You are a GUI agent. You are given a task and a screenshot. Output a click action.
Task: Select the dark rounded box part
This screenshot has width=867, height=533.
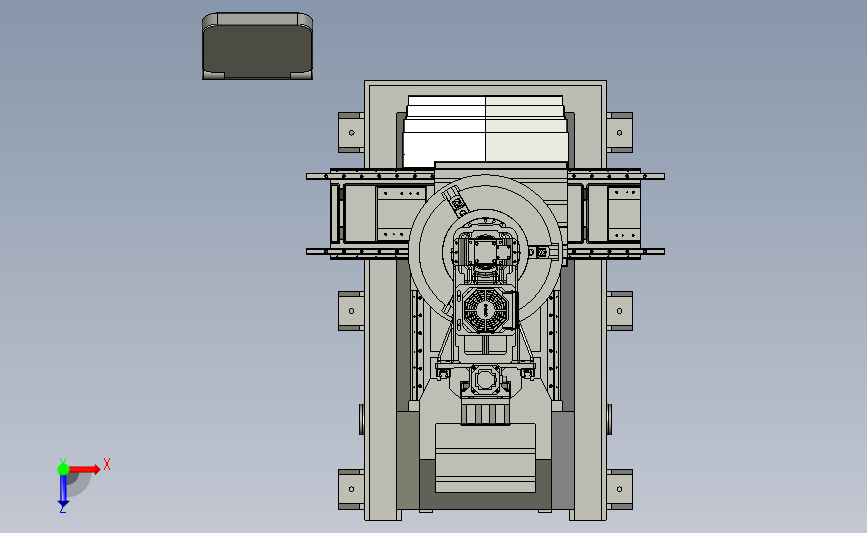click(x=258, y=46)
